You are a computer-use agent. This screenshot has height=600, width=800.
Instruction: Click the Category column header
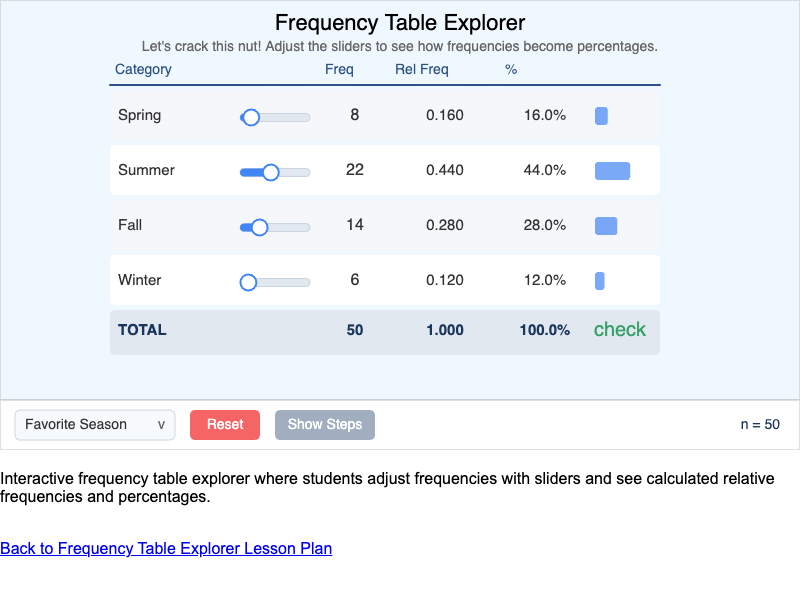pyautogui.click(x=143, y=69)
